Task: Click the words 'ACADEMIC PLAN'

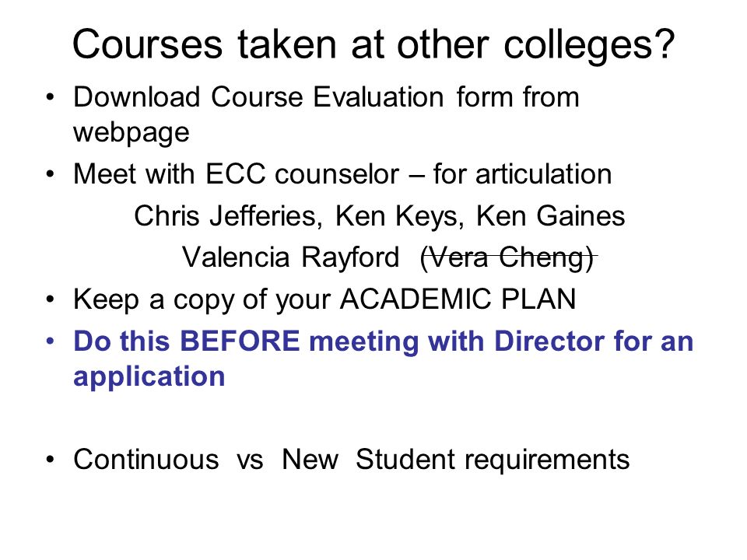Action: click(458, 299)
